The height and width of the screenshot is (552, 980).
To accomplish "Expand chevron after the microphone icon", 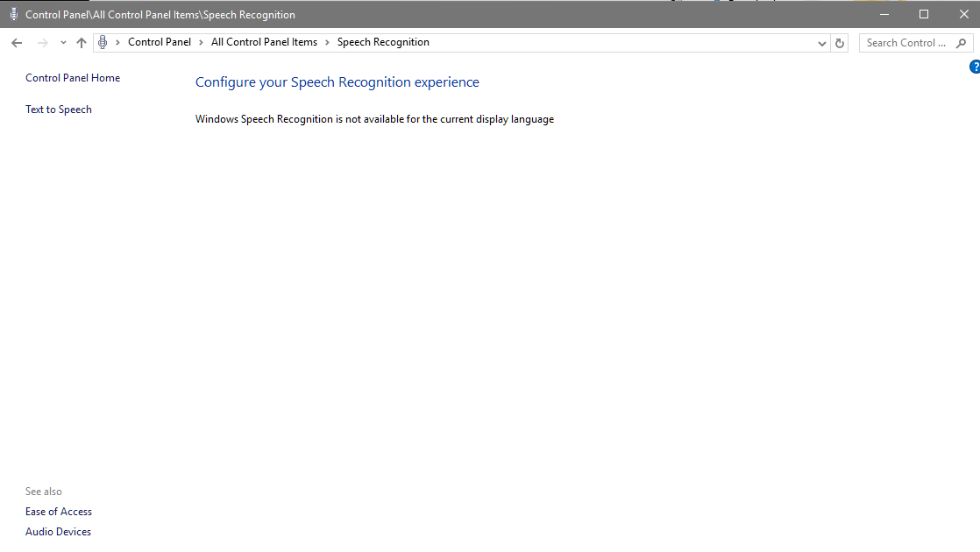I will (117, 42).
